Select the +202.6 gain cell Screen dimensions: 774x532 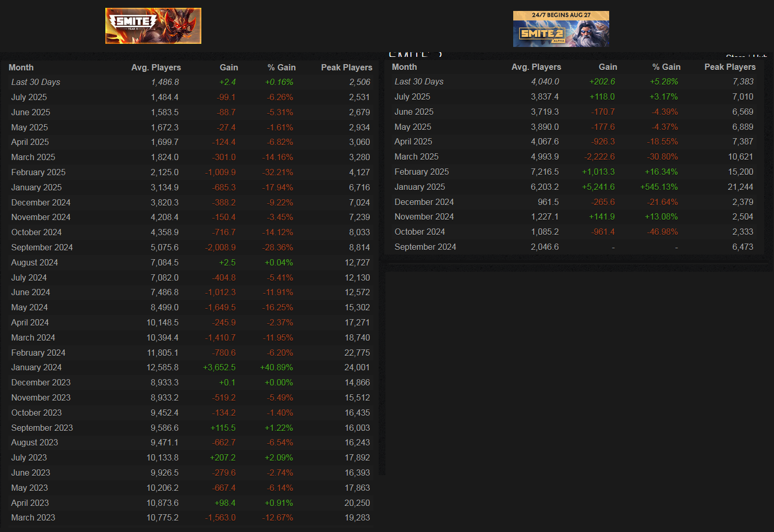click(602, 81)
